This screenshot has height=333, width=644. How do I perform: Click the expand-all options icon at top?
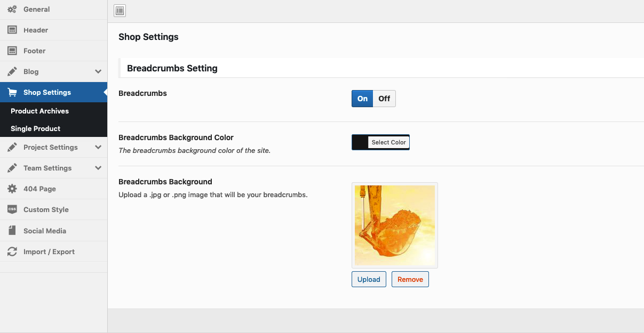pos(120,10)
